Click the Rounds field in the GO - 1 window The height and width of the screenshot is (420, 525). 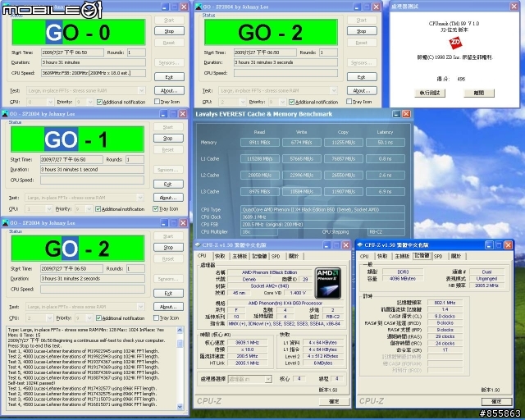tap(135, 160)
